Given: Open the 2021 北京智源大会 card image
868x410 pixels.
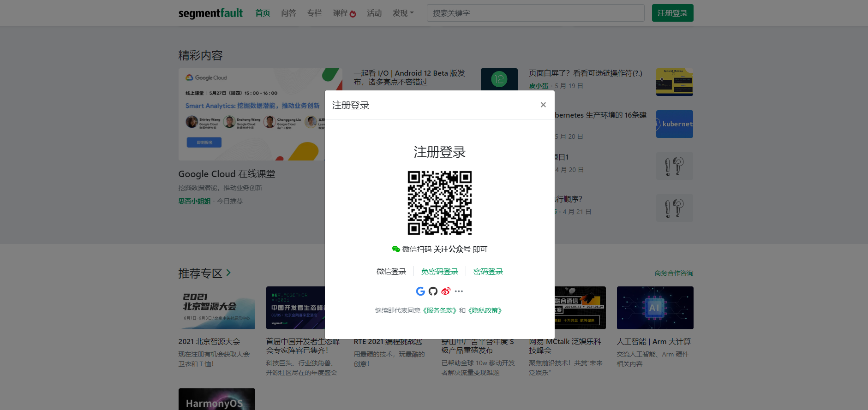Looking at the screenshot, I should 217,308.
